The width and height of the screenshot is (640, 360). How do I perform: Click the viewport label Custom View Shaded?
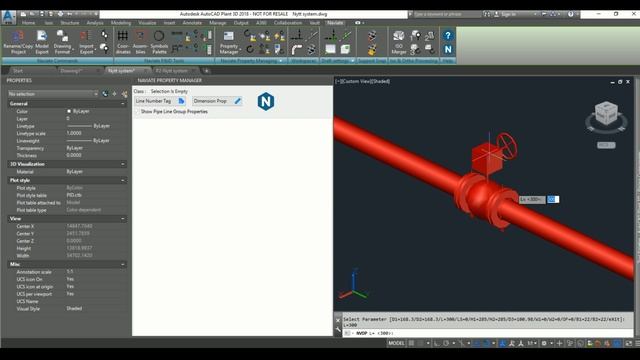click(x=362, y=81)
